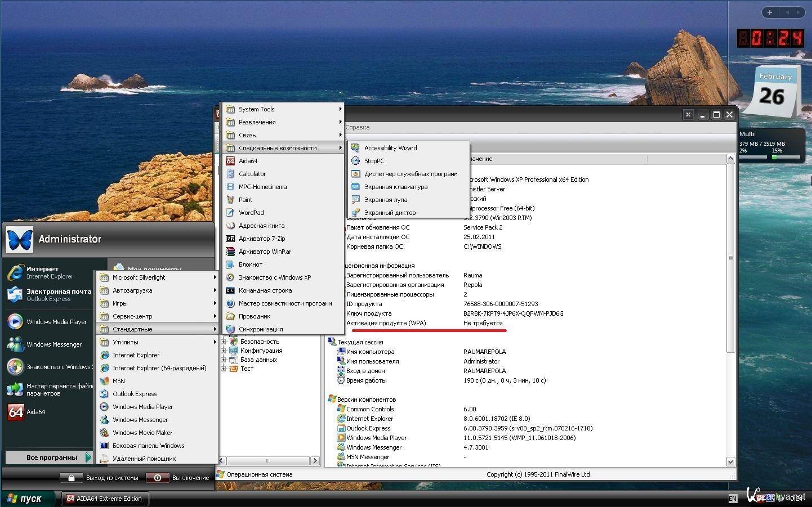Open Accessibility Wizard
Viewport: 812px width, 507px height.
409,148
